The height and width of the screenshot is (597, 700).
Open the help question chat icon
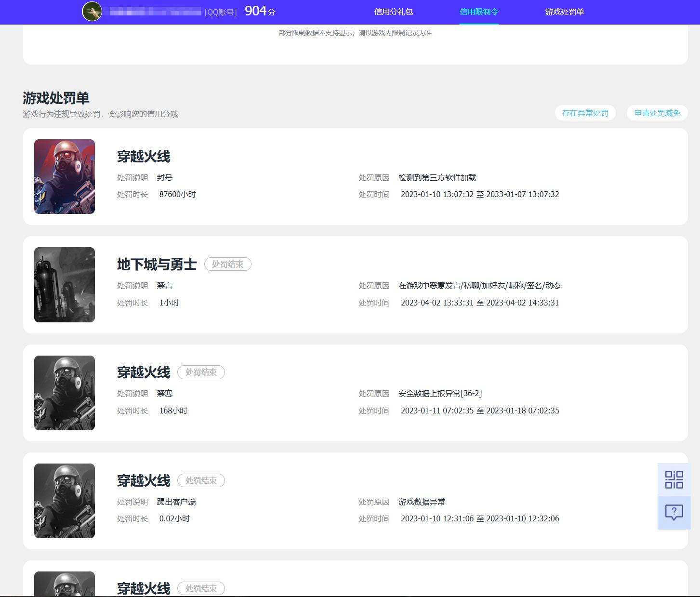pyautogui.click(x=674, y=513)
